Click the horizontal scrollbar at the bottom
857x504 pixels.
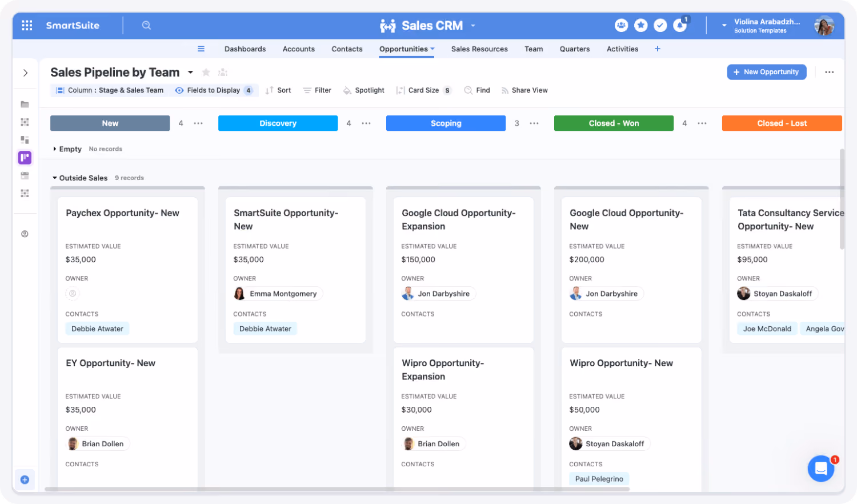click(337, 489)
